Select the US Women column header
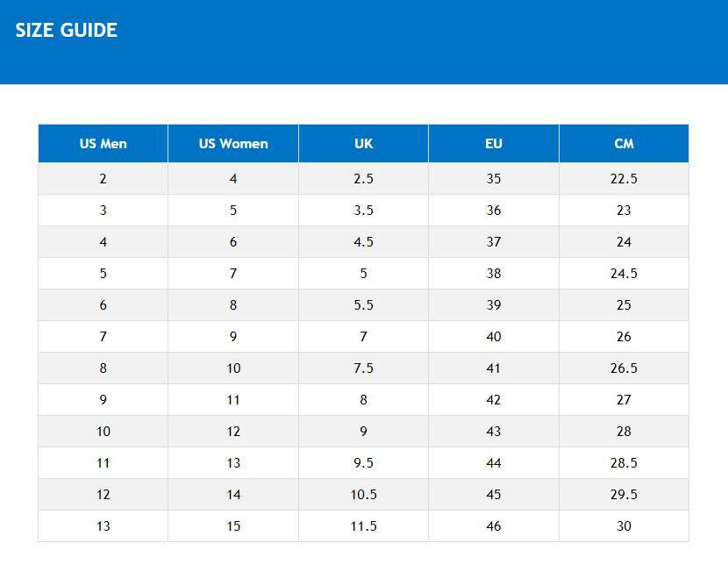This screenshot has height=579, width=728. tap(233, 144)
